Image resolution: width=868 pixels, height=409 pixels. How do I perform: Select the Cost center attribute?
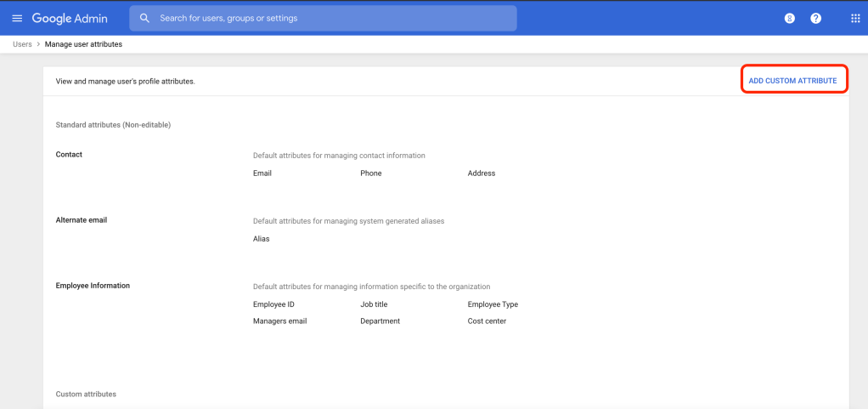pos(487,321)
